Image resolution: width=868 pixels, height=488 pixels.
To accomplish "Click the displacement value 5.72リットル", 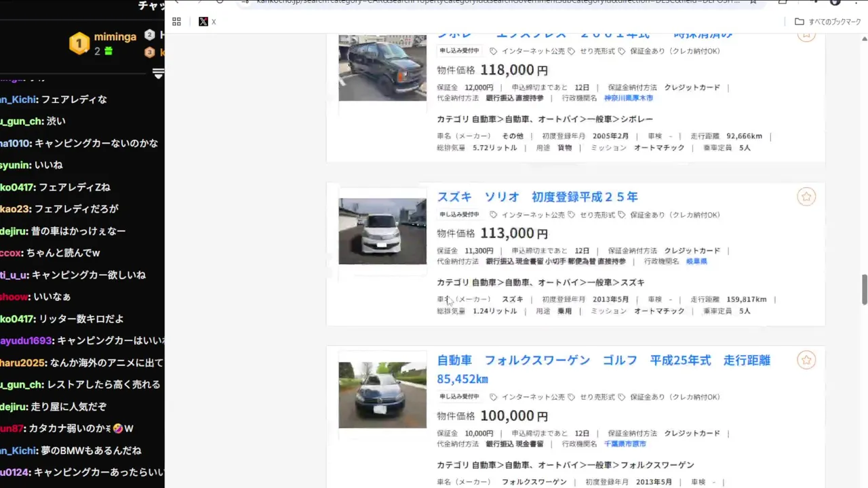I will click(494, 148).
